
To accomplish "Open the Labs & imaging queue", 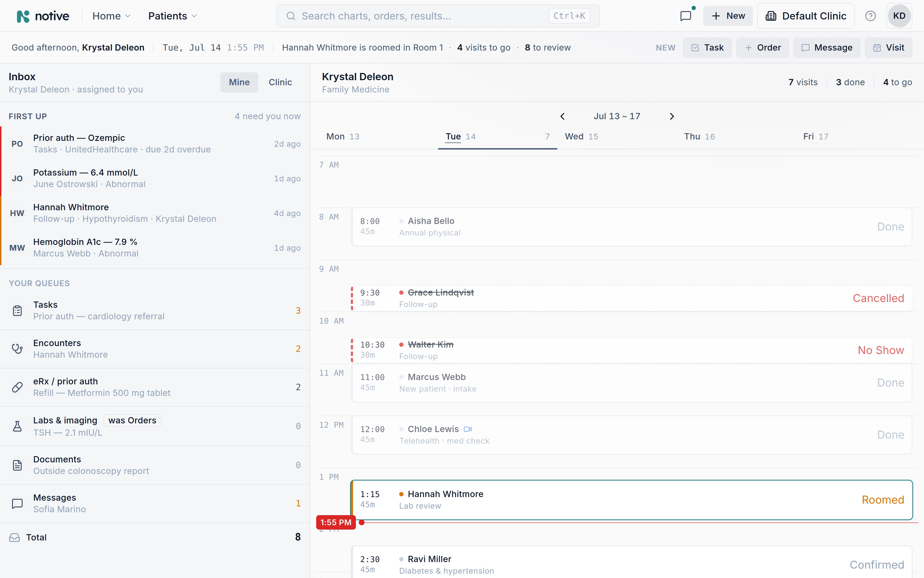I will click(155, 426).
